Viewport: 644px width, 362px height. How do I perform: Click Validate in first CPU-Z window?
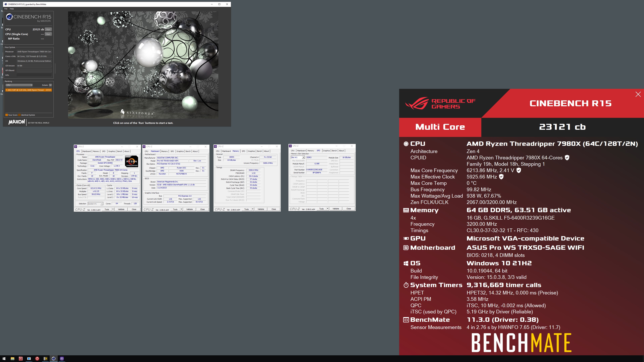click(121, 209)
